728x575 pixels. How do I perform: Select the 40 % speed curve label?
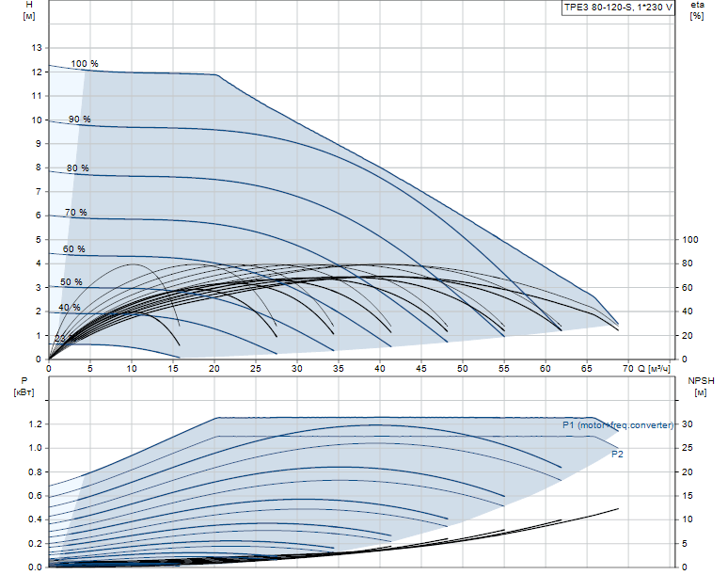click(x=70, y=308)
